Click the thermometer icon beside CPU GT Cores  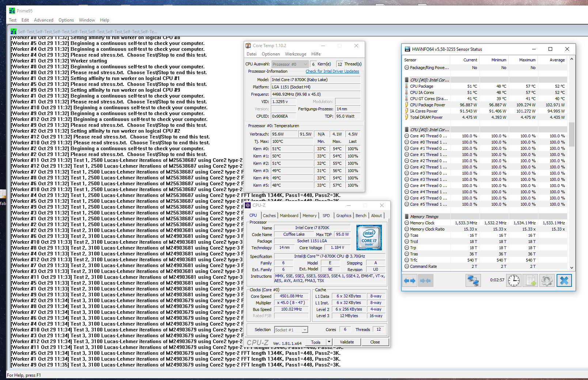point(406,99)
